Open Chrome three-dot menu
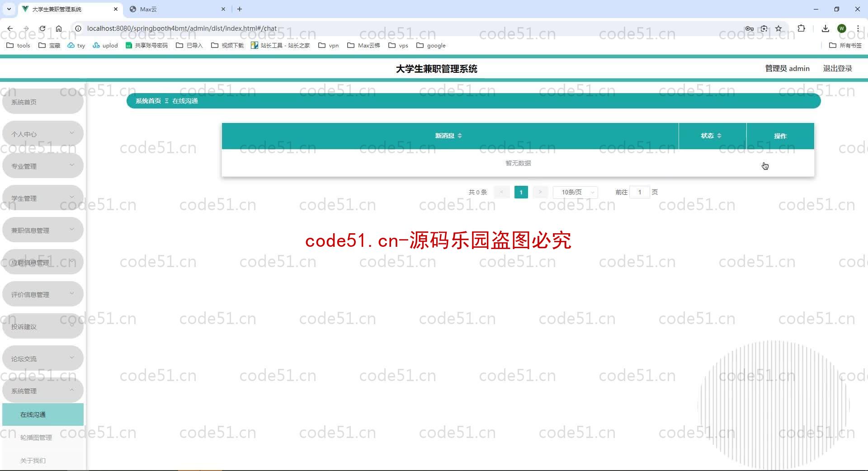868x471 pixels. (x=858, y=28)
